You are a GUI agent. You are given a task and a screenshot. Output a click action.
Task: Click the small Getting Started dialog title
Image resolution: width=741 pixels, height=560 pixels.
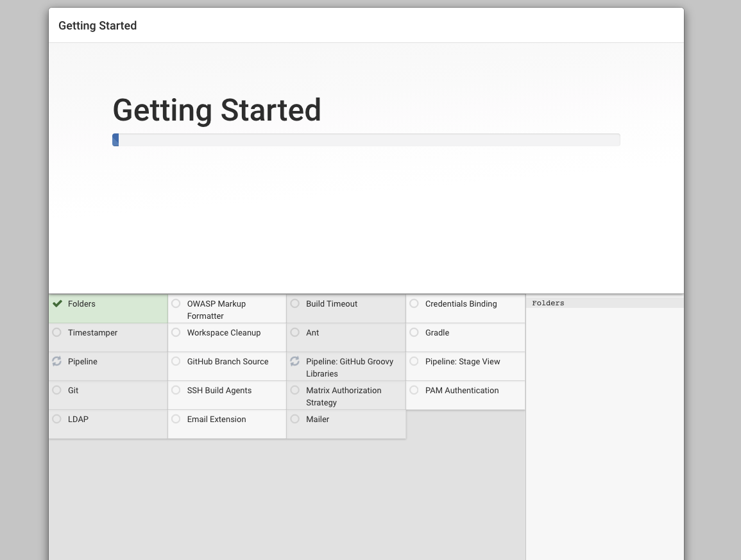pos(98,26)
